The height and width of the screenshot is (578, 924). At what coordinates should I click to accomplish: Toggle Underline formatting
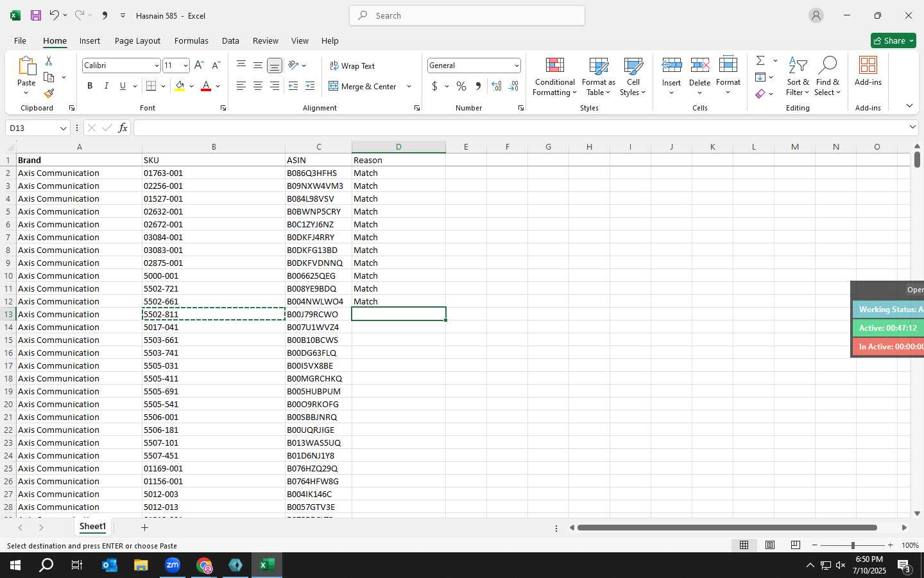[x=123, y=86]
